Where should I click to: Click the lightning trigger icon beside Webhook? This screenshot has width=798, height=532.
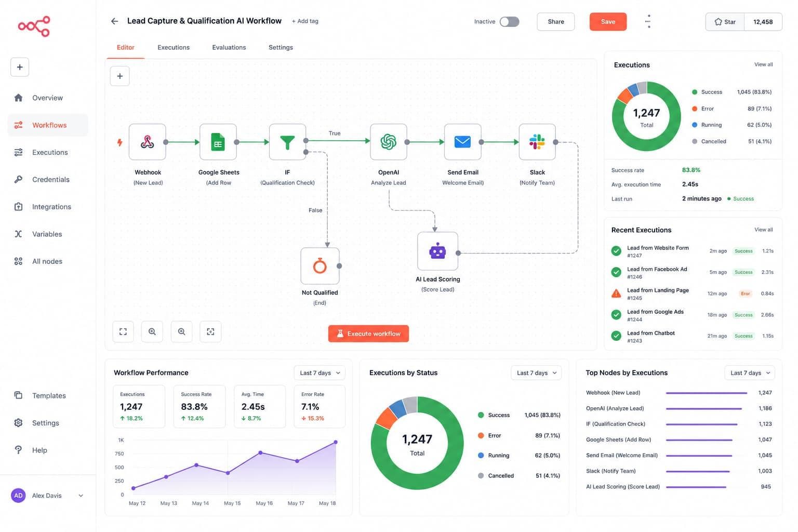(x=119, y=142)
